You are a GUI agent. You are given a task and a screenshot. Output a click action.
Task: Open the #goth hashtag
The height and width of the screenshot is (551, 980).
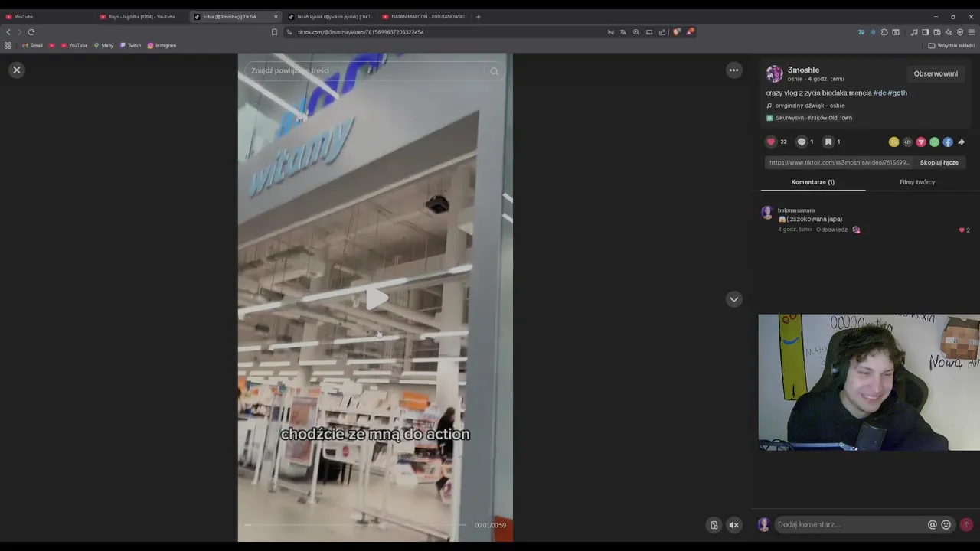(897, 93)
